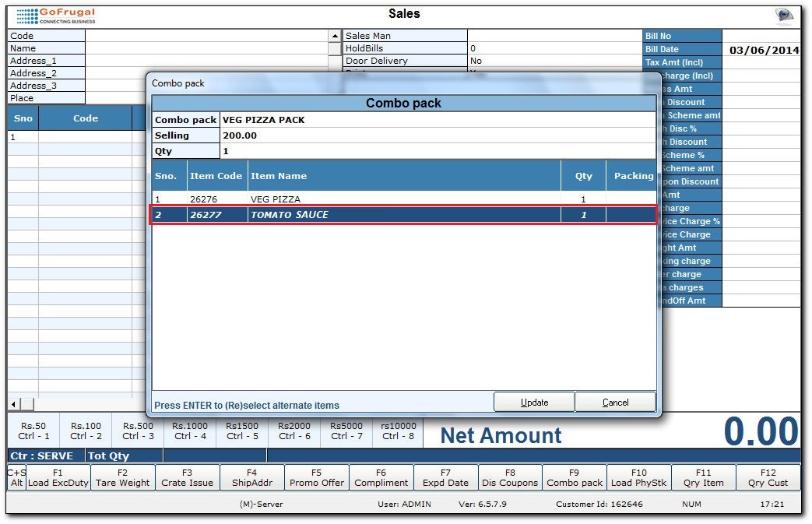
Task: Click the customer Code input field
Action: (x=206, y=36)
